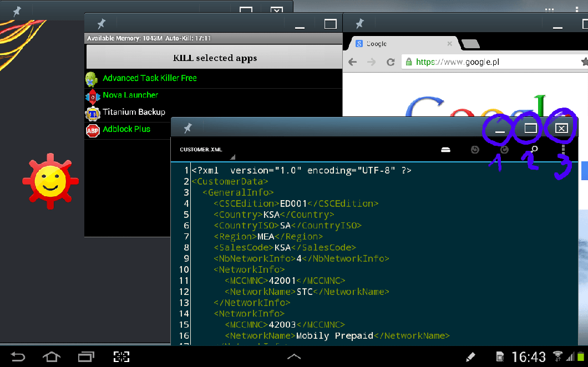
Task: Click the CountryISO SA line
Action: pos(288,225)
